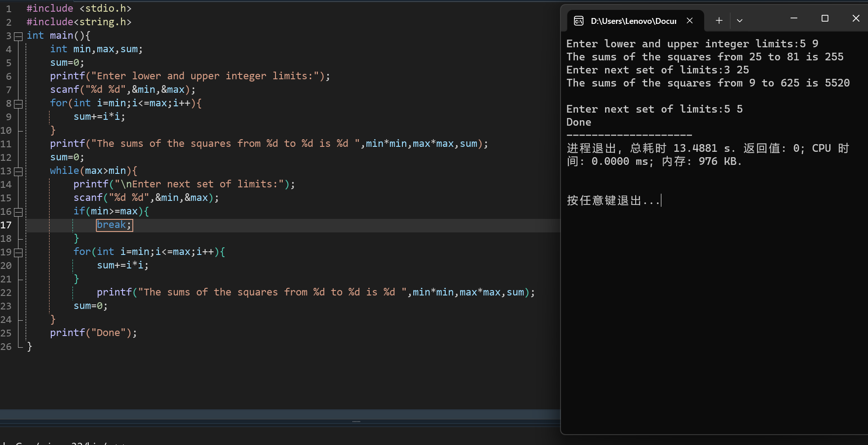Viewport: 868px width, 445px height.
Task: Fold the while loop block on line 13
Action: pos(18,172)
